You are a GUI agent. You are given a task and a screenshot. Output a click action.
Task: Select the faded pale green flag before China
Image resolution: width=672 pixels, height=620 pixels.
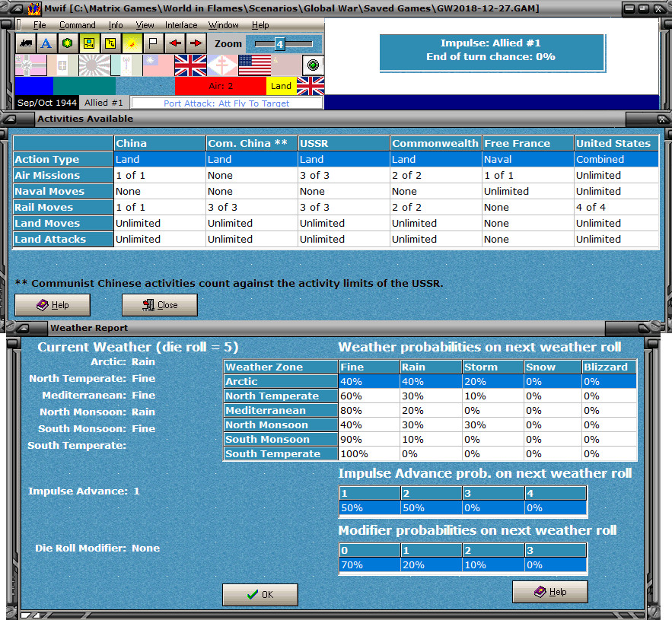pyautogui.click(x=126, y=65)
